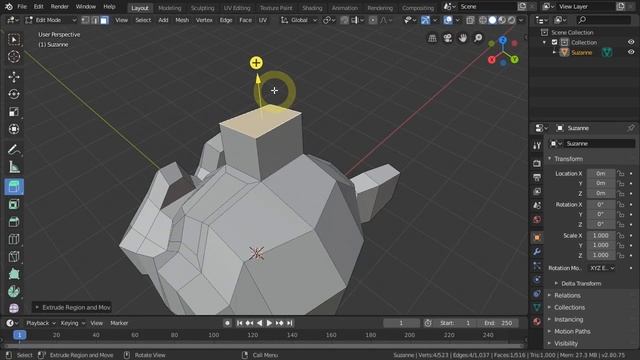The height and width of the screenshot is (360, 640).
Task: Click play animation button
Action: click(269, 323)
